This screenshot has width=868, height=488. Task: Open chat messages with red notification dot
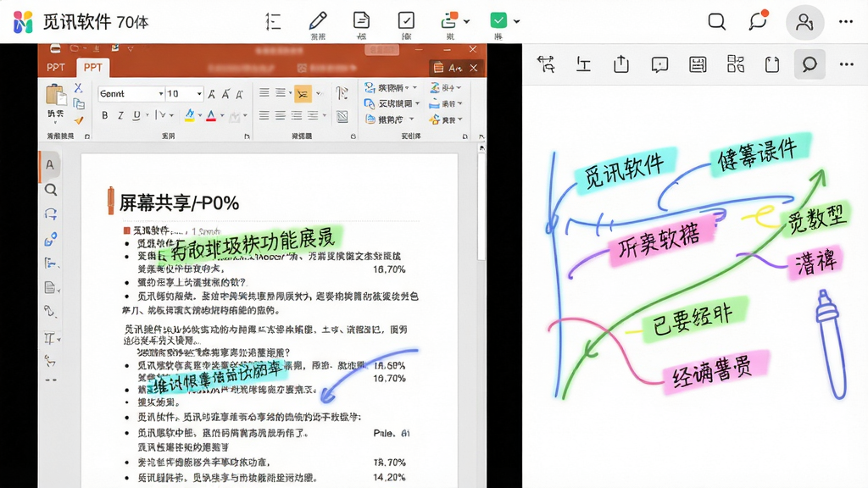tap(759, 21)
